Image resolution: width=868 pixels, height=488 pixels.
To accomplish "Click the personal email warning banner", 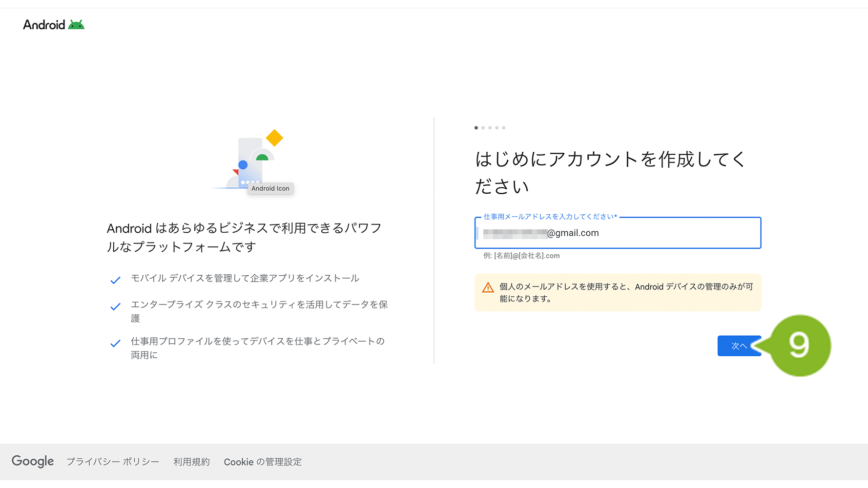I will 618,293.
